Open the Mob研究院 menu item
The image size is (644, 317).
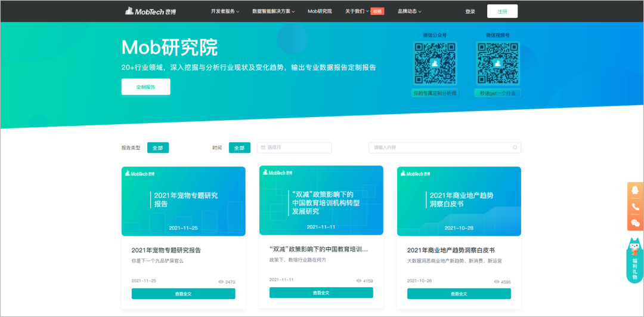click(x=320, y=11)
